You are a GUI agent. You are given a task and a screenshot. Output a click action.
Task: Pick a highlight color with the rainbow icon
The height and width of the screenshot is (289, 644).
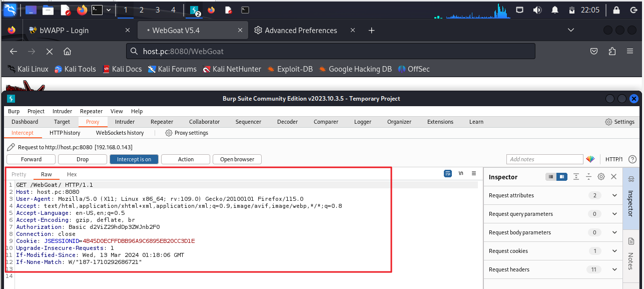coord(590,159)
